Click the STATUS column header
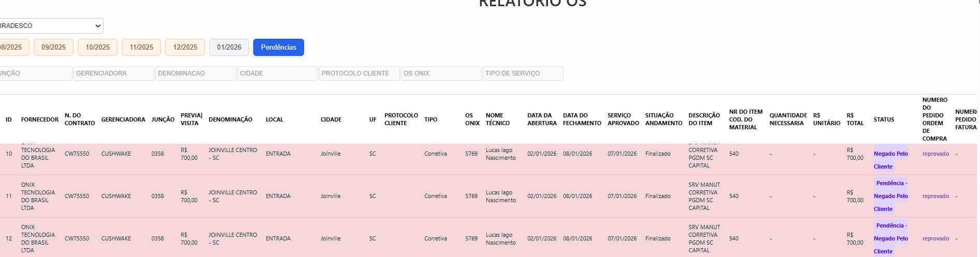 point(884,119)
